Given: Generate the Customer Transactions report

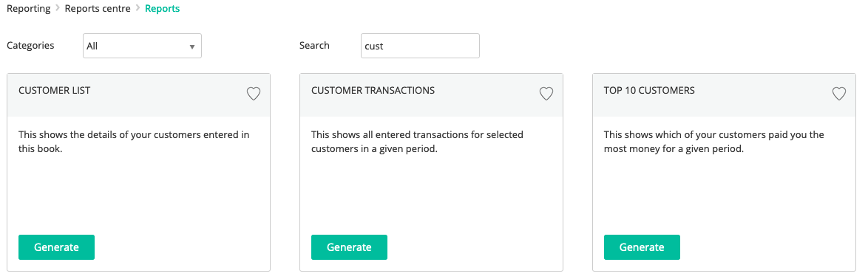Looking at the screenshot, I should pyautogui.click(x=349, y=247).
